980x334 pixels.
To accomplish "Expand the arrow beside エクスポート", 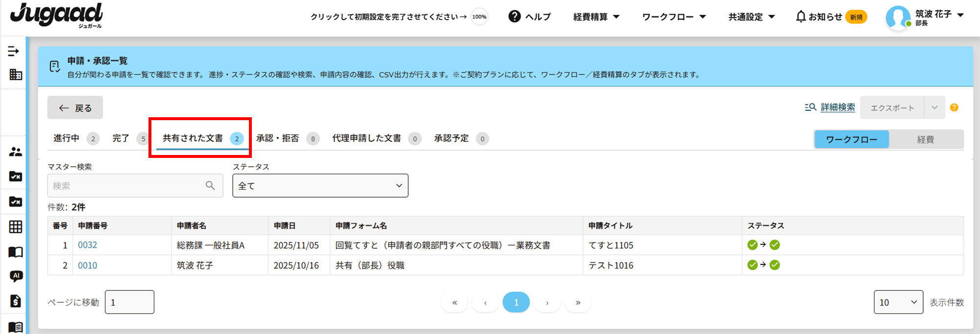I will [934, 108].
